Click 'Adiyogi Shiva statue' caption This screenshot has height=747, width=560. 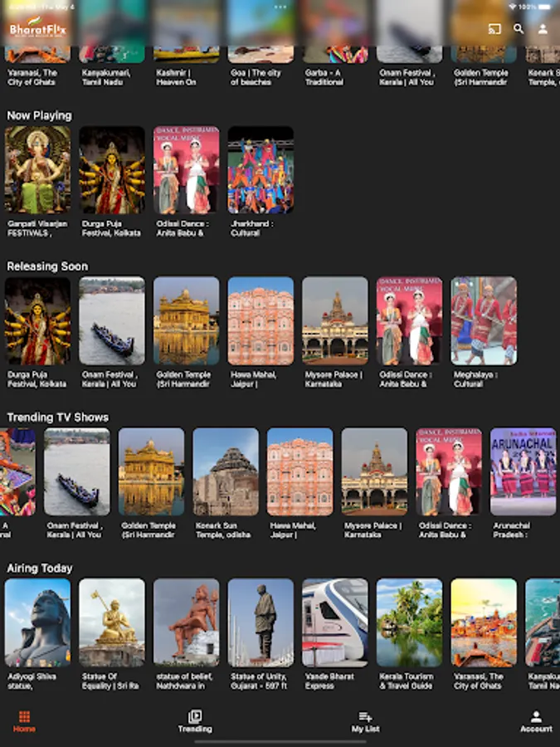[32, 681]
